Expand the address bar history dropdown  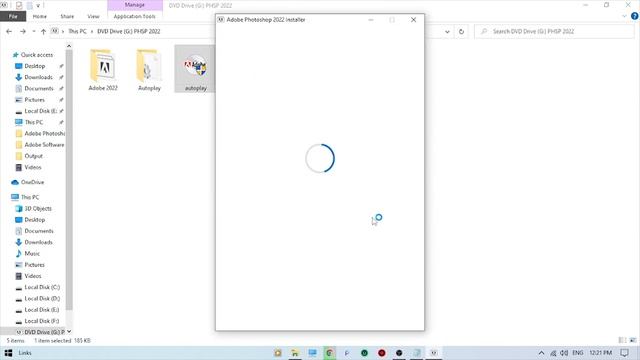pyautogui.click(x=447, y=31)
